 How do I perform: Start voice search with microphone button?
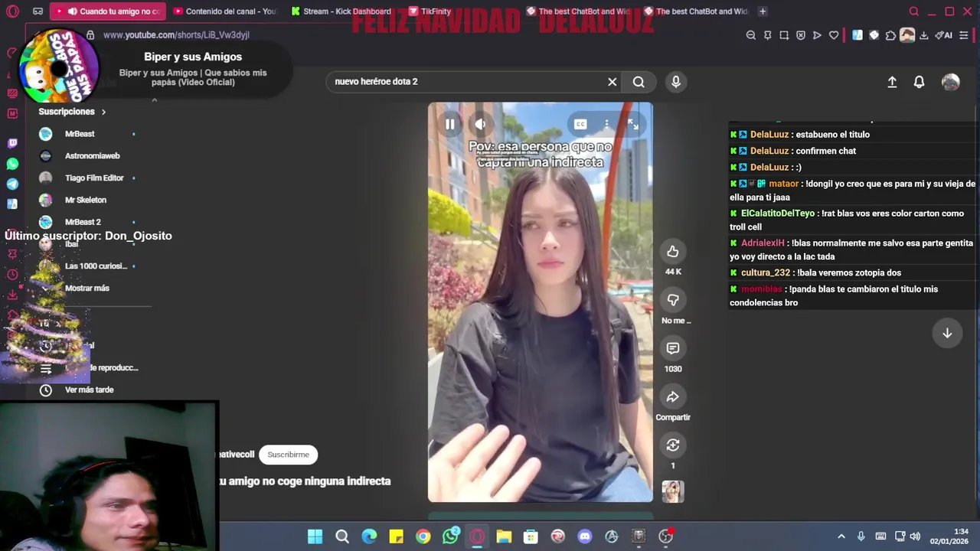[x=676, y=82]
